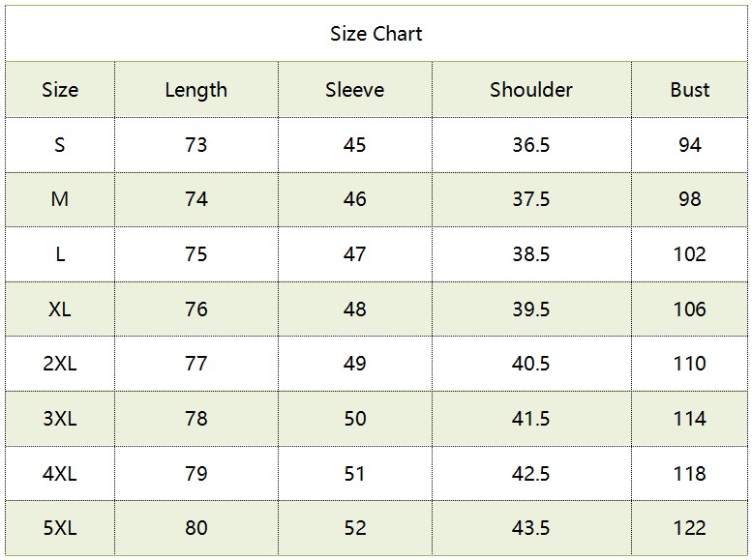Viewport: 752px width, 560px height.
Task: Click bust value 106
Action: click(x=689, y=309)
